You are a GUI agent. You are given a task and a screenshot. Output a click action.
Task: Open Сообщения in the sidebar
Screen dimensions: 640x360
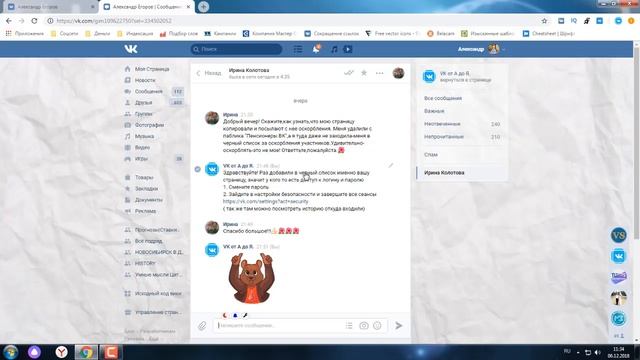click(149, 91)
